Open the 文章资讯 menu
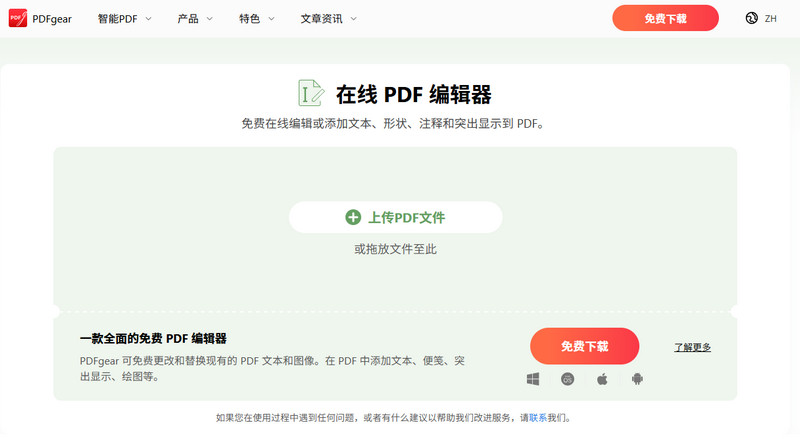800x439 pixels. click(x=329, y=19)
